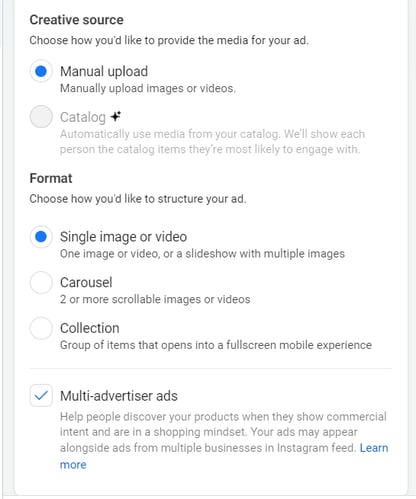Screen dimensions: 416x499
Task: Click 'Manually upload images or videos' description
Action: click(148, 88)
